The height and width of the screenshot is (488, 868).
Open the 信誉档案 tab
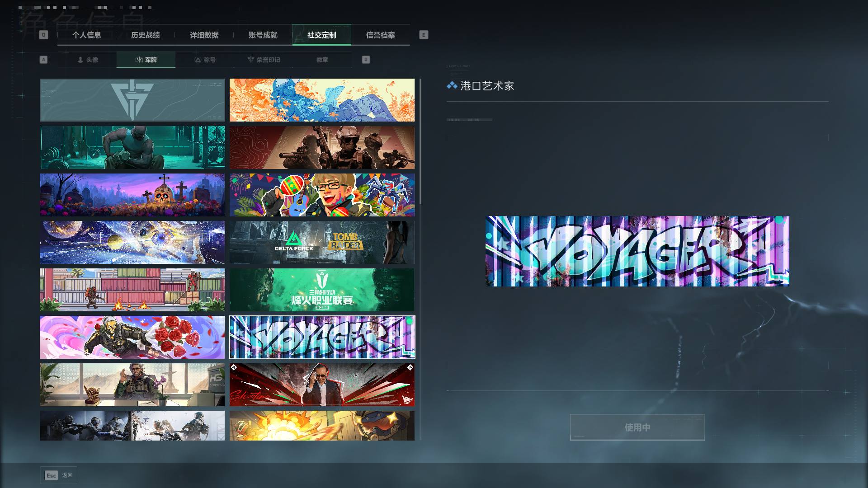380,35
